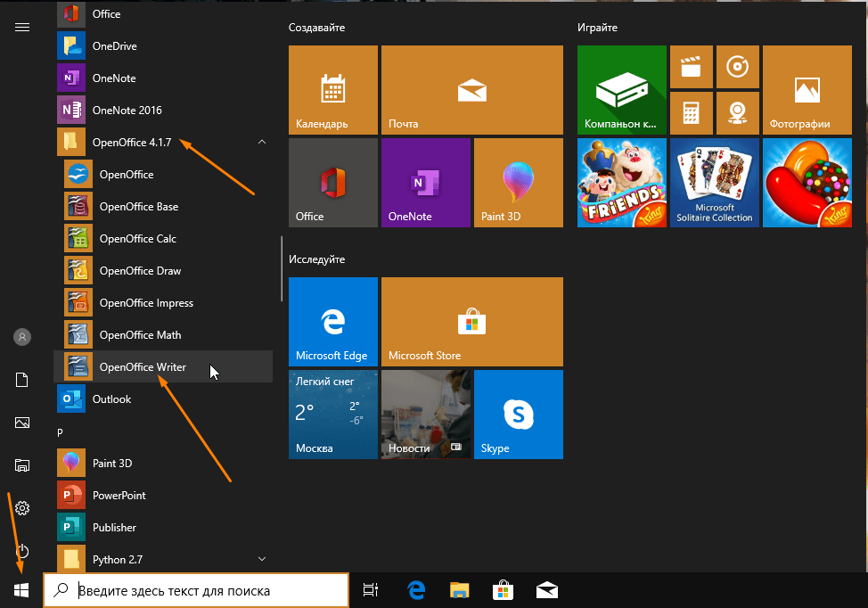Open Microsoft Solitaire Collection tile
868x608 pixels.
coord(715,183)
